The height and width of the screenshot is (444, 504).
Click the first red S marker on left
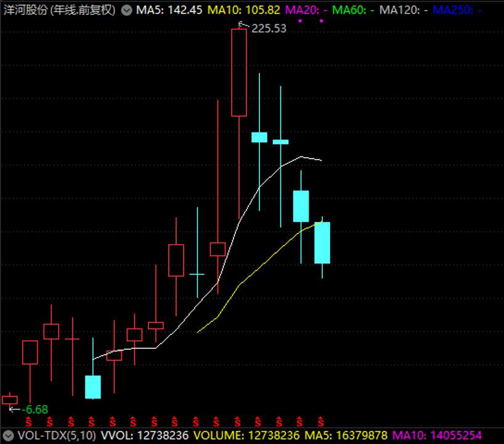click(28, 422)
